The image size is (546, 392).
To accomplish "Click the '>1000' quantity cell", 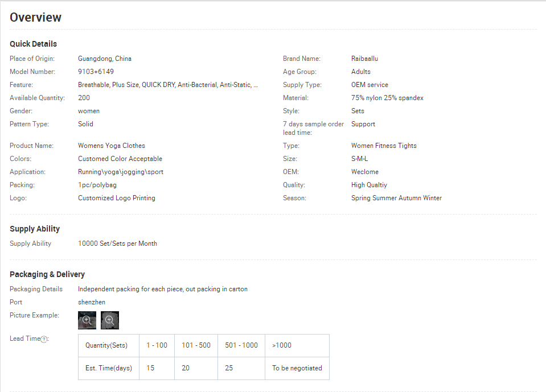I will tap(297, 345).
